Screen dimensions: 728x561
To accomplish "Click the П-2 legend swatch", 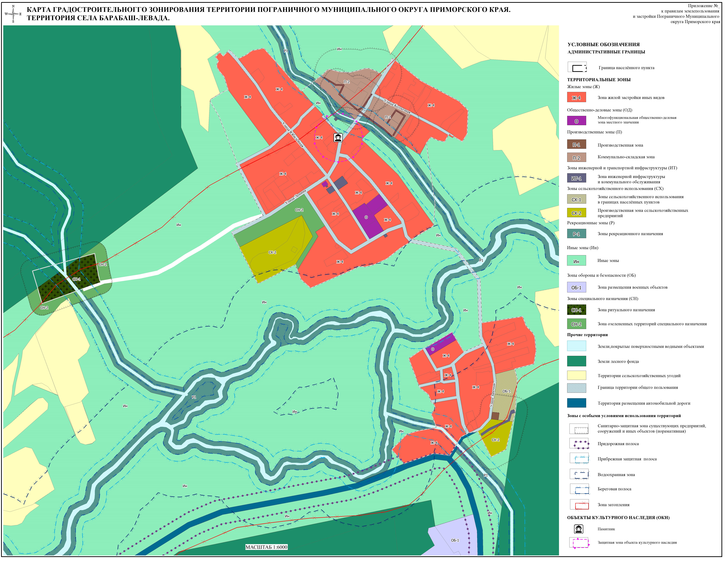I will (577, 157).
